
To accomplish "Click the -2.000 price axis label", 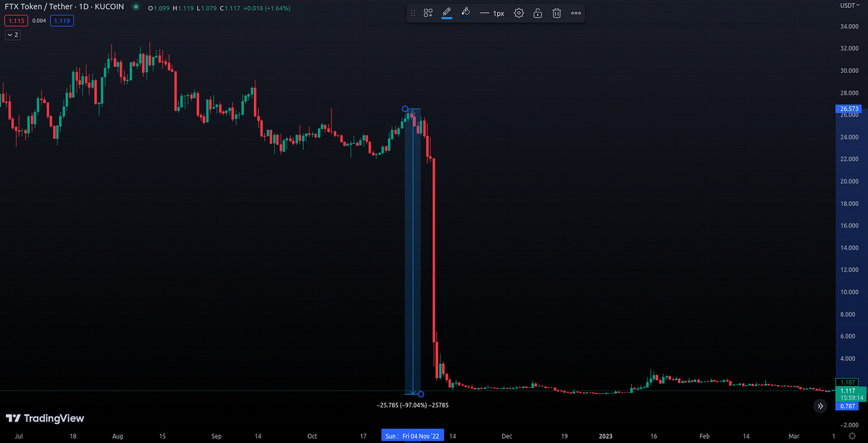I will coord(849,425).
